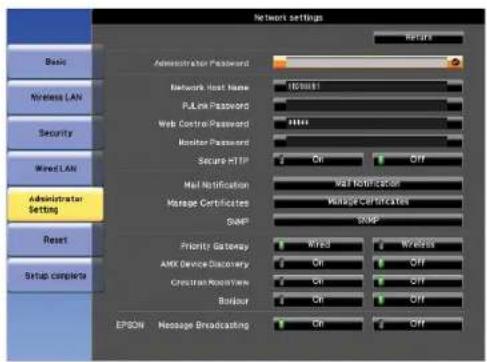Open the Manage Certificates button
The height and width of the screenshot is (362, 487).
pos(368,202)
